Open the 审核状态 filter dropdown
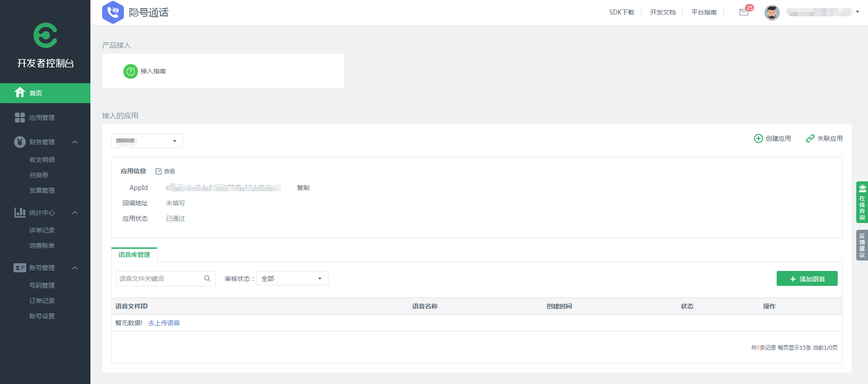 tap(292, 279)
